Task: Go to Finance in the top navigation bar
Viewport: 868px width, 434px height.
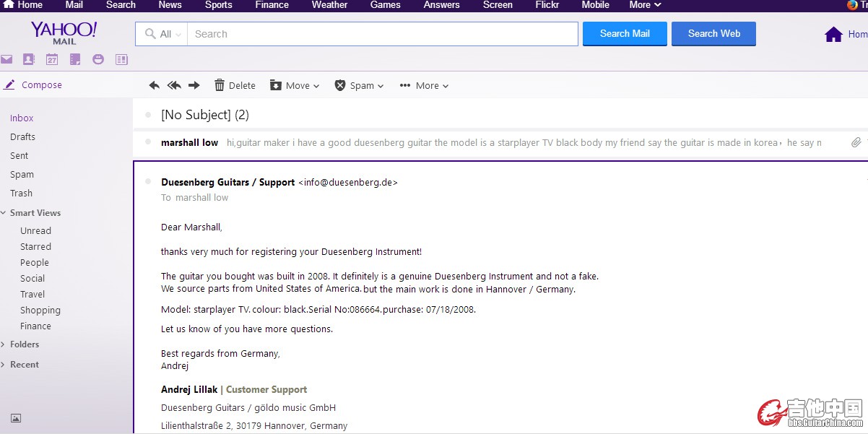Action: click(272, 5)
